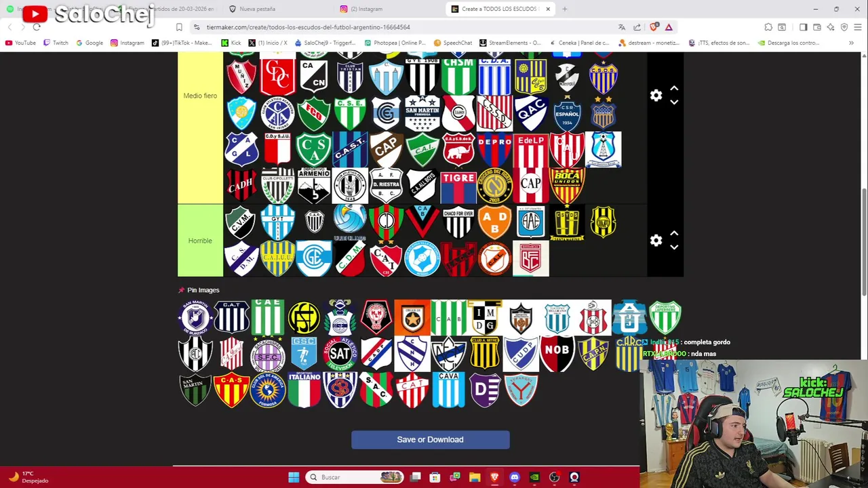Select the BOCA UNIDOS crest
868x488 pixels.
567,186
